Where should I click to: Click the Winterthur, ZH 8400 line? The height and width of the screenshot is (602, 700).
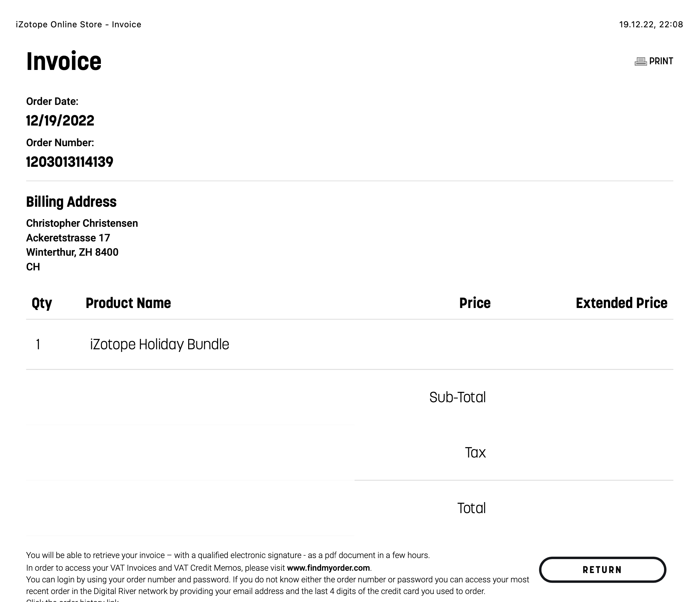click(72, 252)
